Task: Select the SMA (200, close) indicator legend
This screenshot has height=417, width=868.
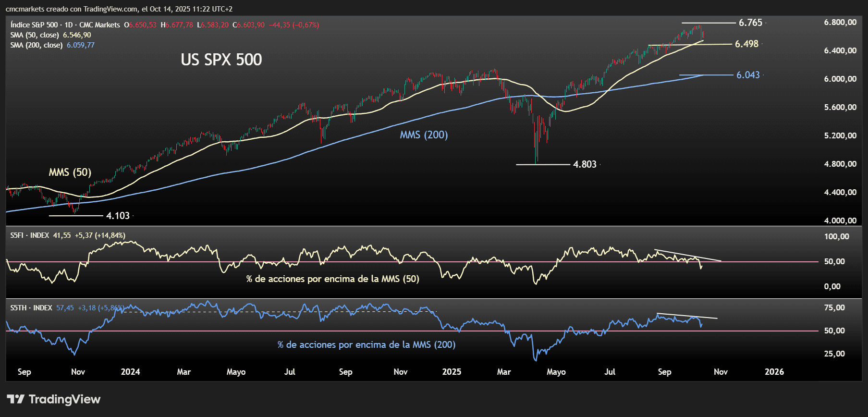Action: pyautogui.click(x=37, y=45)
